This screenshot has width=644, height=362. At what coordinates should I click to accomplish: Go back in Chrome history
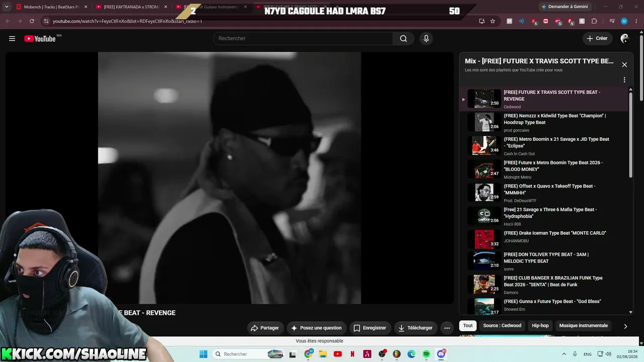coord(8,21)
